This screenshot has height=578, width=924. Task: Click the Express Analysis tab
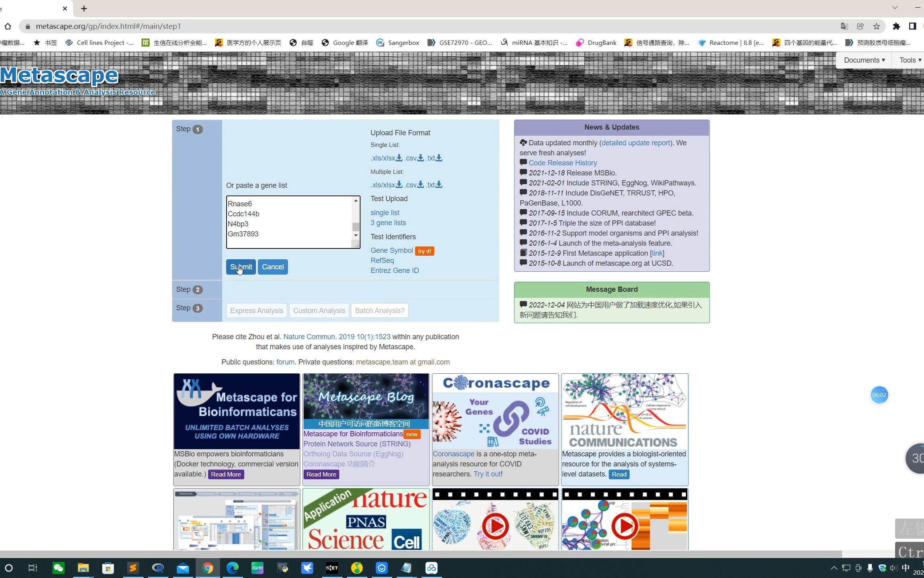(x=255, y=310)
